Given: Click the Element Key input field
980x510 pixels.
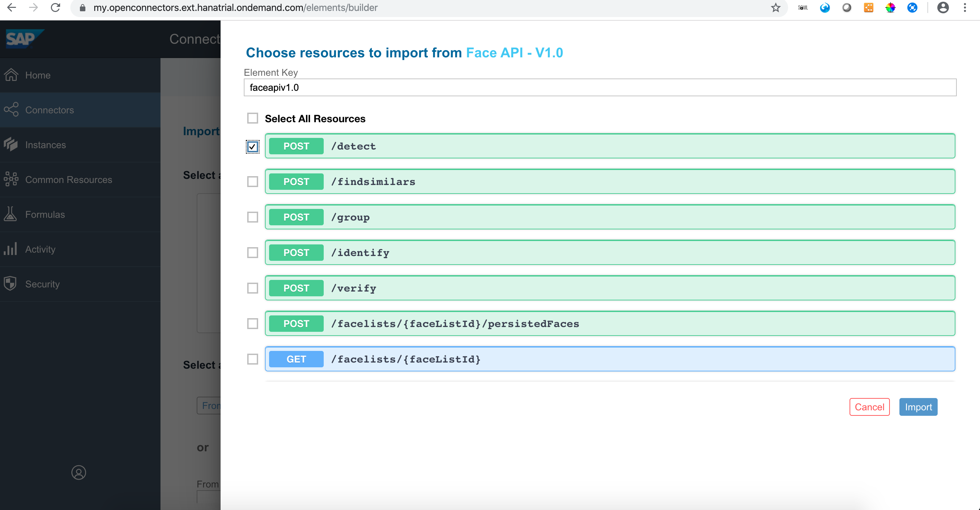Looking at the screenshot, I should click(600, 87).
